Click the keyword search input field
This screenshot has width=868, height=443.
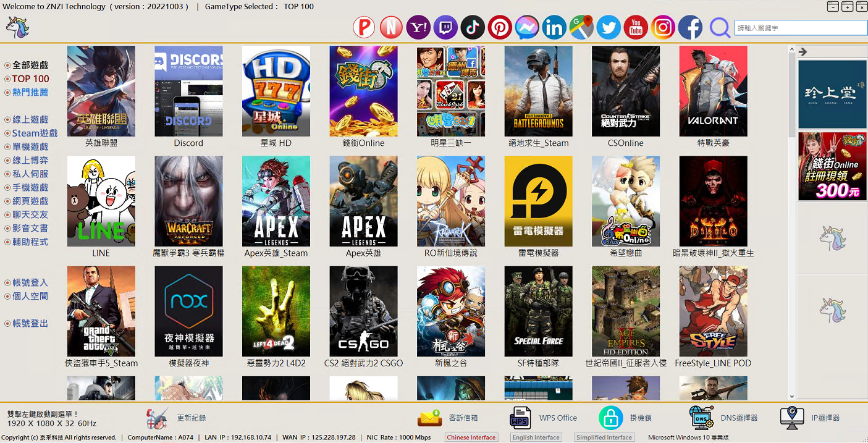tap(801, 28)
